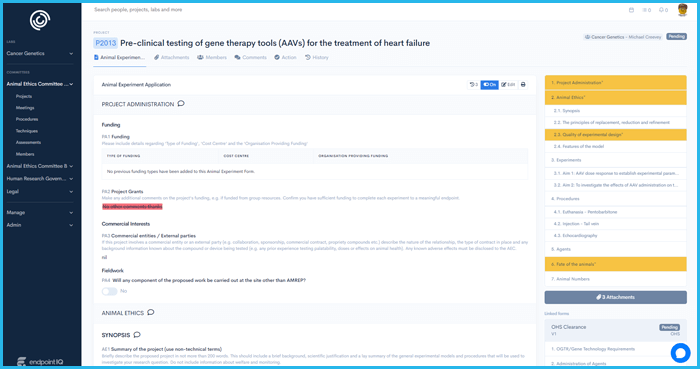Open comment bubble beside SYNOPSIS heading
The width and height of the screenshot is (700, 369).
(137, 335)
